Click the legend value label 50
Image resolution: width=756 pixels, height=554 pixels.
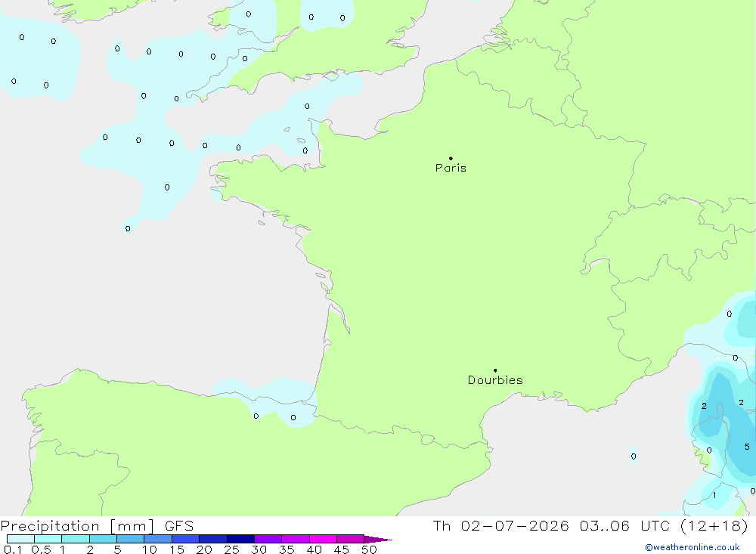coord(369,549)
